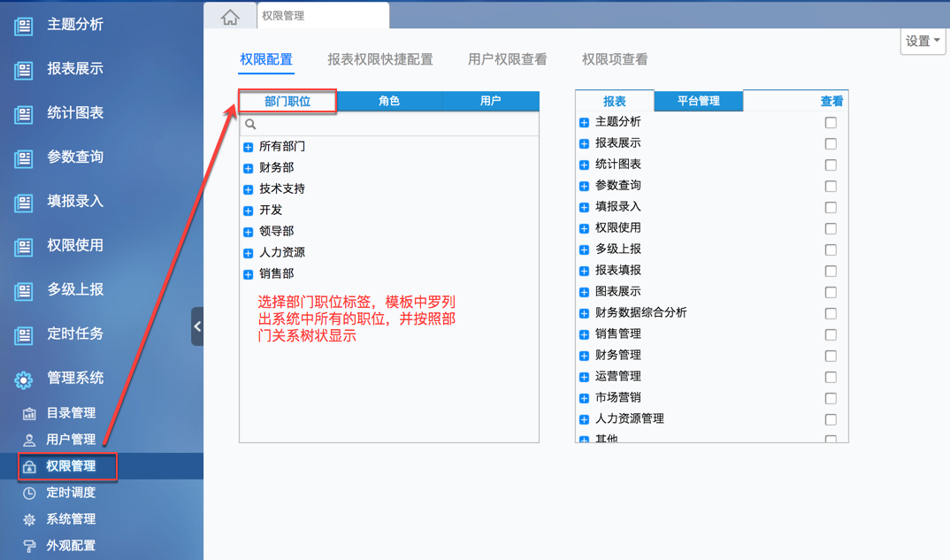Expand 财务数据综合分析 report node
The height and width of the screenshot is (560, 950).
point(584,313)
